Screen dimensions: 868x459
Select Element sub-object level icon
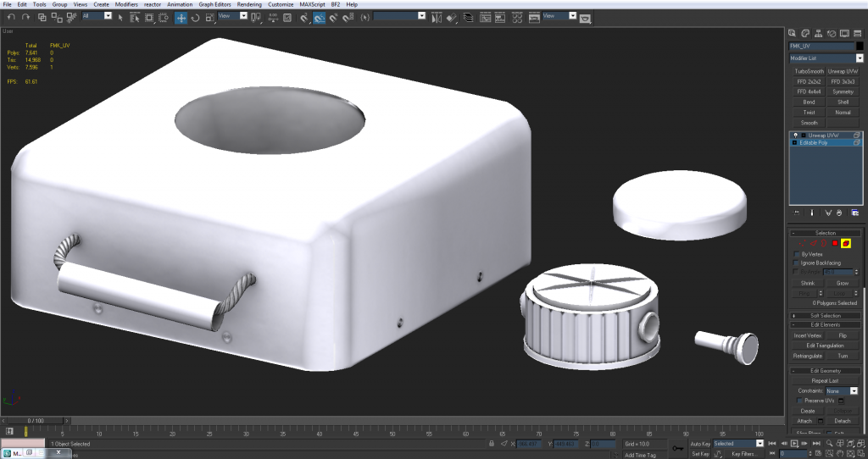point(846,244)
